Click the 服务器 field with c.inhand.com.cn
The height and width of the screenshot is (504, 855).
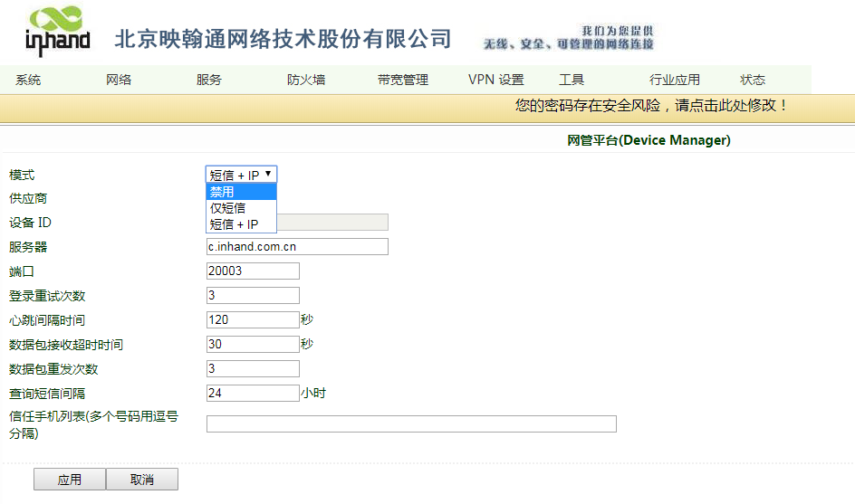pyautogui.click(x=297, y=247)
